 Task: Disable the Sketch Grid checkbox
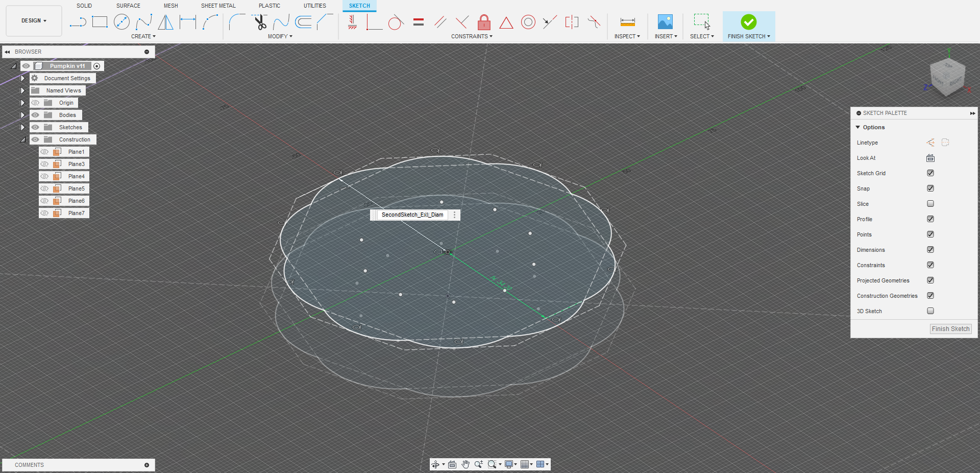(930, 173)
